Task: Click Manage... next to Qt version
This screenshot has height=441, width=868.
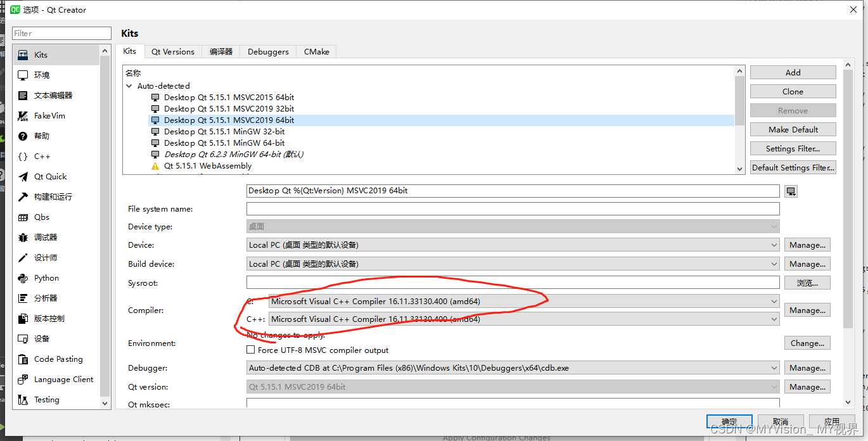Action: tap(807, 387)
